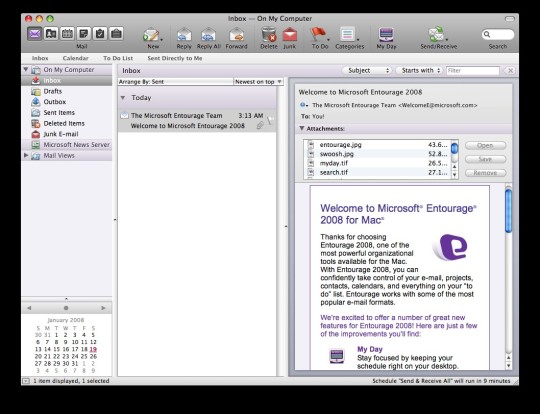Screen dimensions: 540x414
Task: Click the attachments list scrollbar thumb
Action: (x=455, y=148)
